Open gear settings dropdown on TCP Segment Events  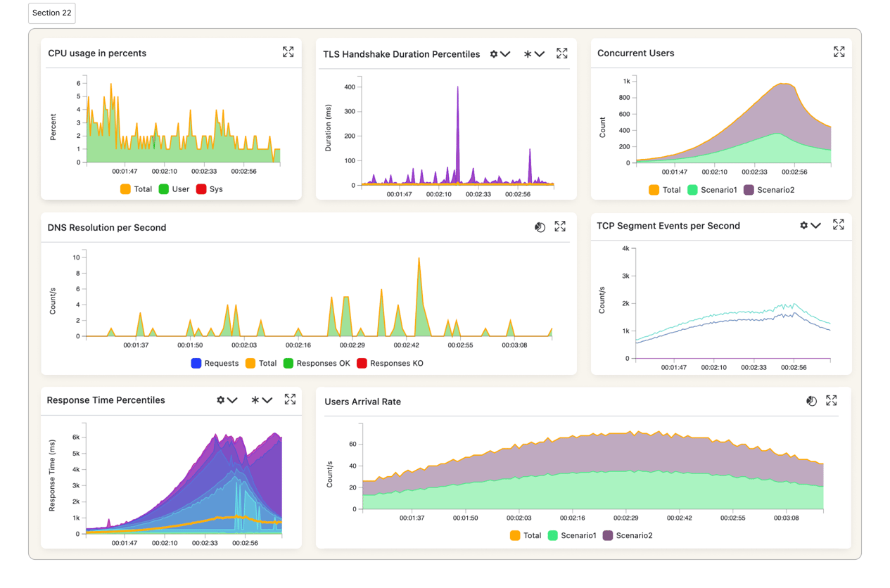[810, 226]
